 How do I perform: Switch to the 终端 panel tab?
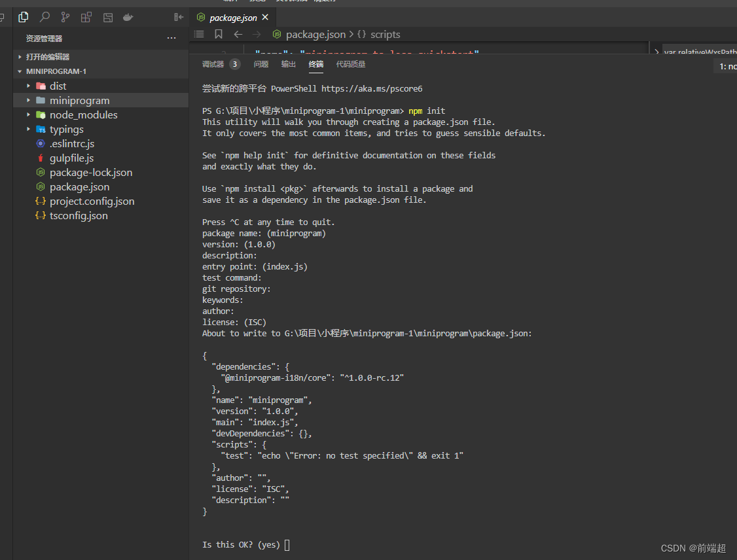click(x=316, y=64)
